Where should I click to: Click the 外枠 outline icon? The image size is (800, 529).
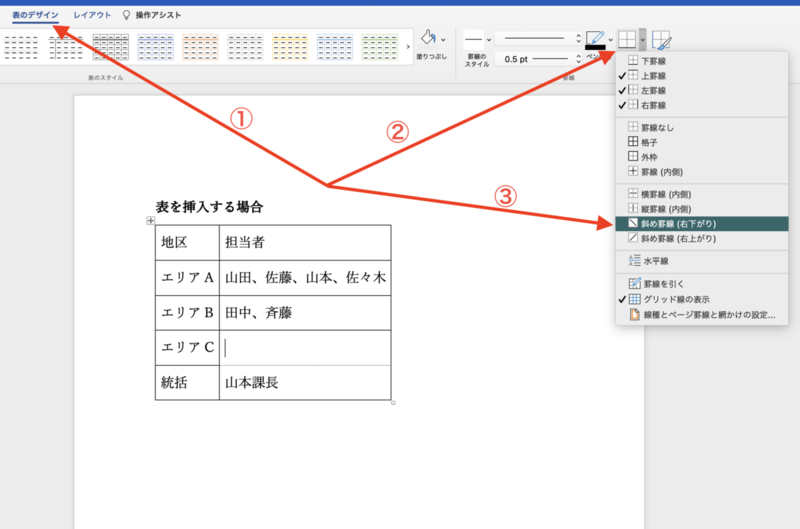pos(633,156)
